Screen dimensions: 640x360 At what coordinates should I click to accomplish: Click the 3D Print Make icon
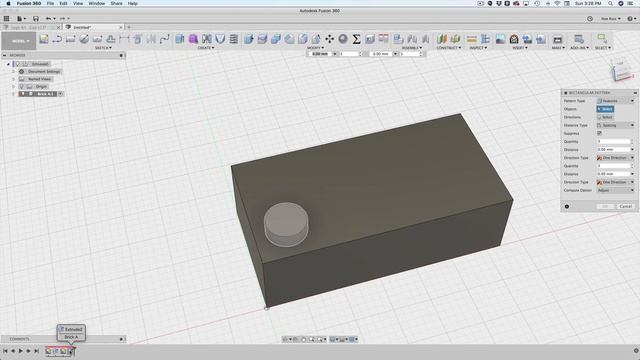tap(557, 39)
